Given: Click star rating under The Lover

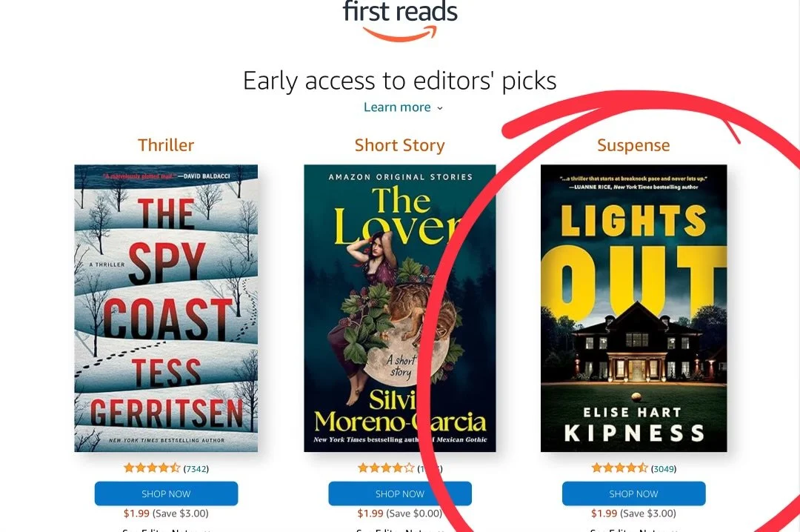Looking at the screenshot, I should [386, 468].
